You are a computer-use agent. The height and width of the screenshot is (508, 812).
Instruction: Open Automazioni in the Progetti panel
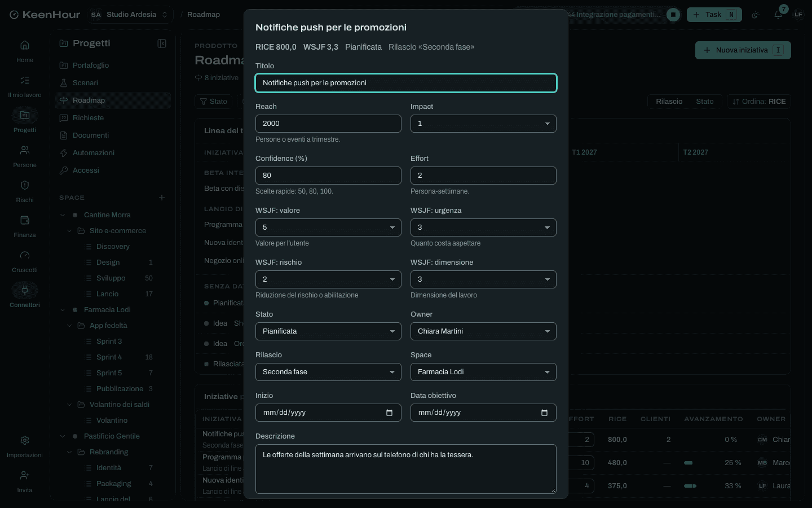(x=113, y=153)
